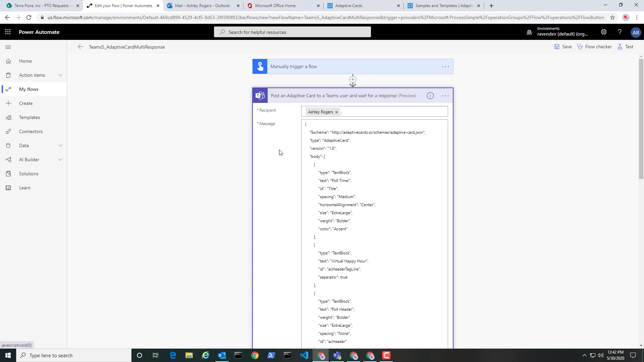This screenshot has width=644, height=362.
Task: Save the flow
Action: (563, 47)
